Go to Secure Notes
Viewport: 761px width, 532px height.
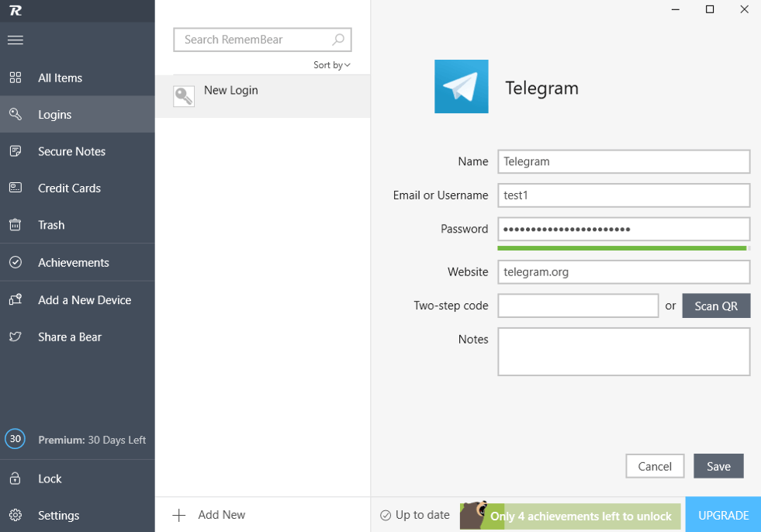coord(77,151)
